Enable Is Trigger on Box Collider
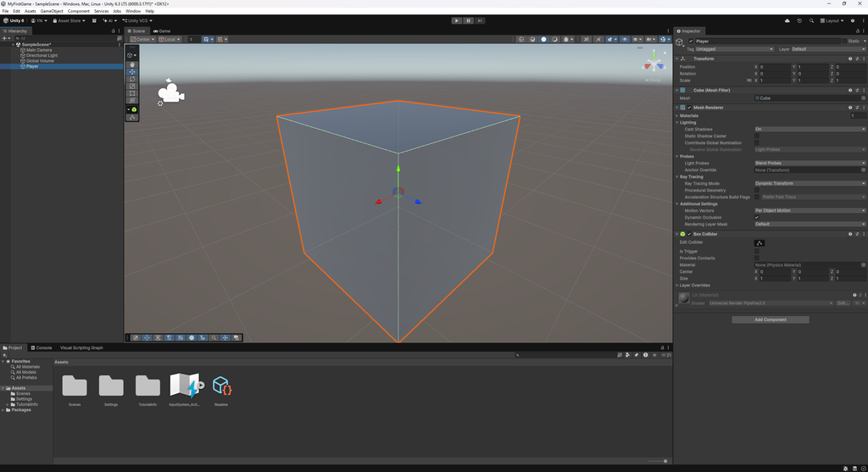Image resolution: width=868 pixels, height=472 pixels. click(757, 251)
